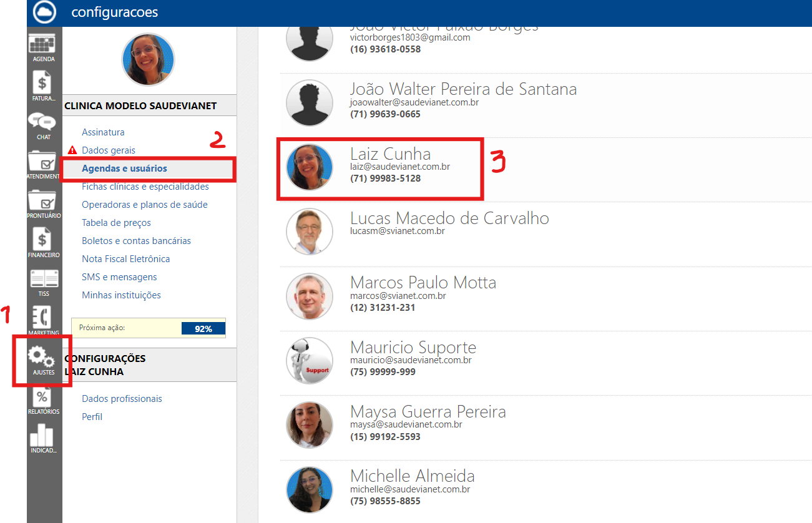Open Fichas clínicas e especialidades

coord(145,187)
